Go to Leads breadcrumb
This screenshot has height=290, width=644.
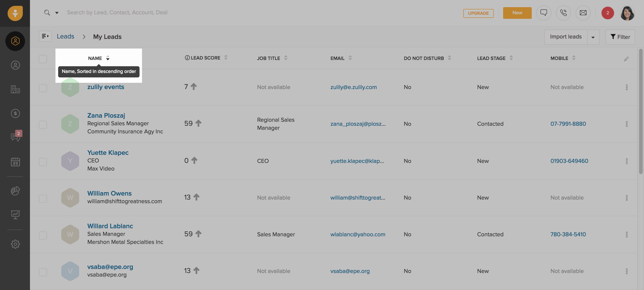tap(65, 36)
